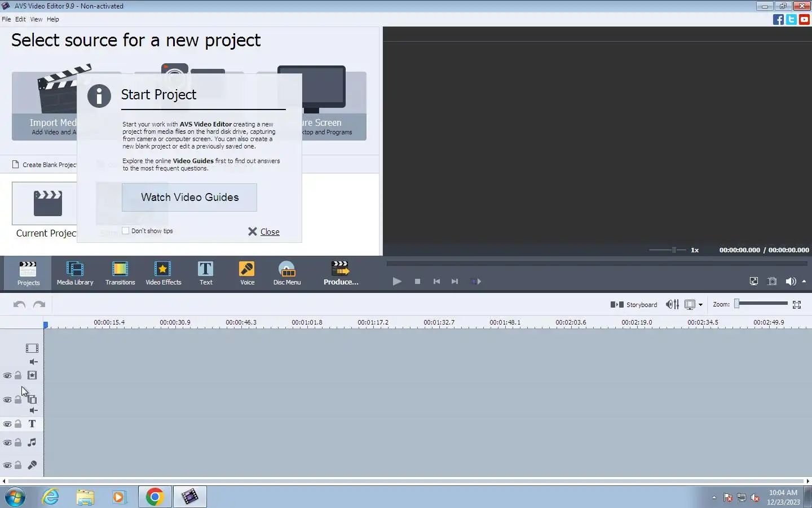
Task: Open the audio mixer
Action: coord(672,304)
